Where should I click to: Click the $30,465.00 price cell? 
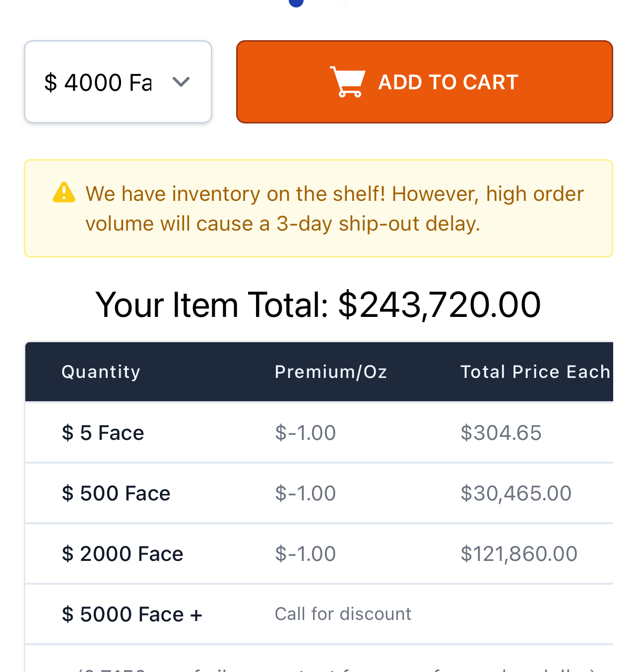point(516,493)
